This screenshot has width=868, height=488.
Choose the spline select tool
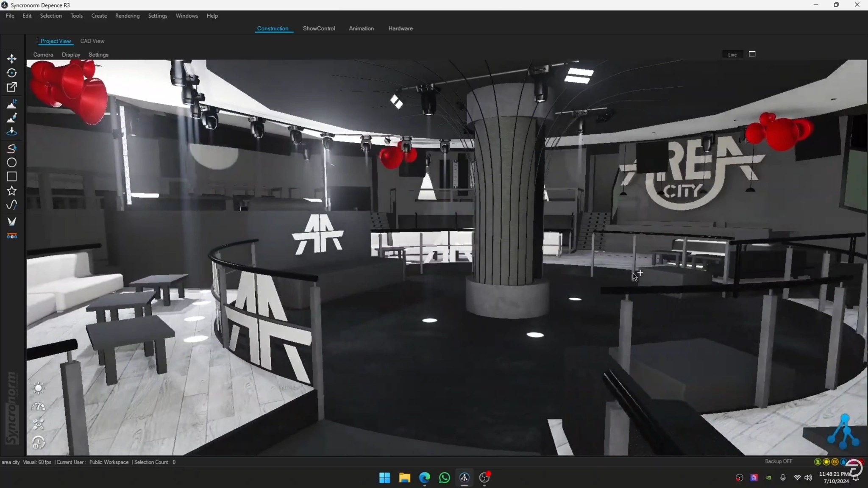pos(11,149)
